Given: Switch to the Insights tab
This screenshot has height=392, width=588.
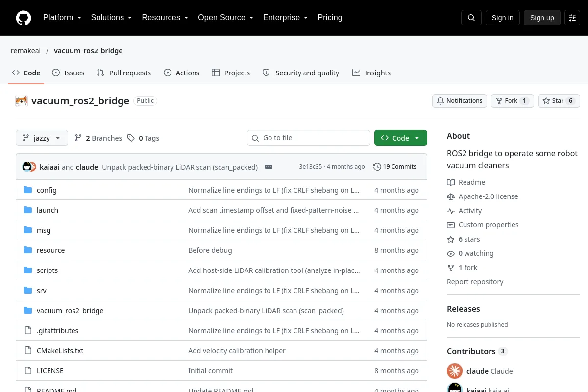Looking at the screenshot, I should (x=371, y=73).
